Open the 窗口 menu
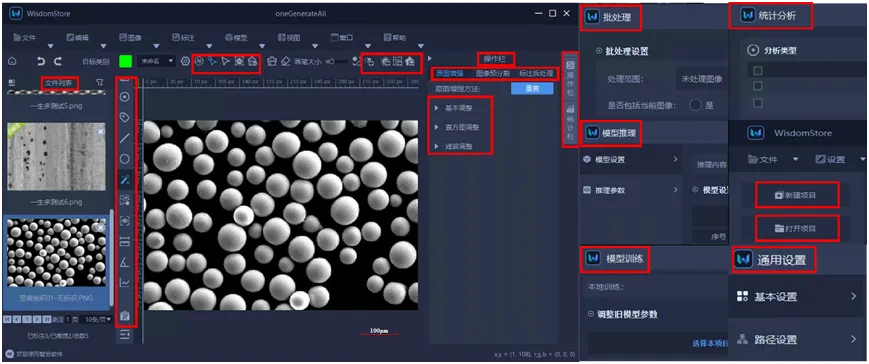This screenshot has width=869, height=364. (x=342, y=38)
